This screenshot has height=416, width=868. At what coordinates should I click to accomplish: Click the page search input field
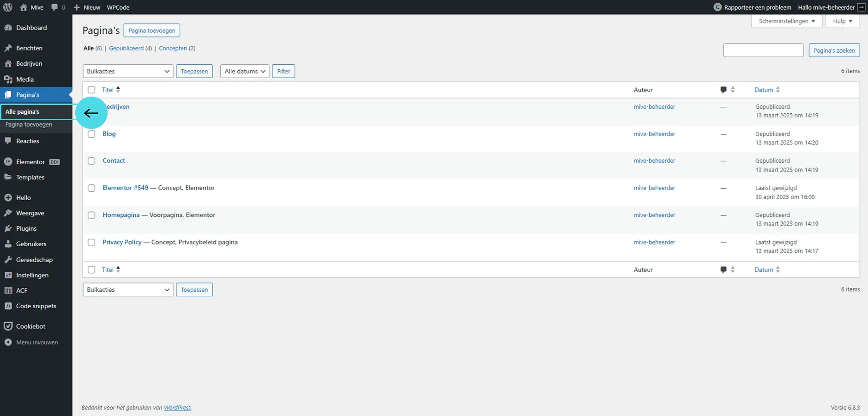[763, 50]
